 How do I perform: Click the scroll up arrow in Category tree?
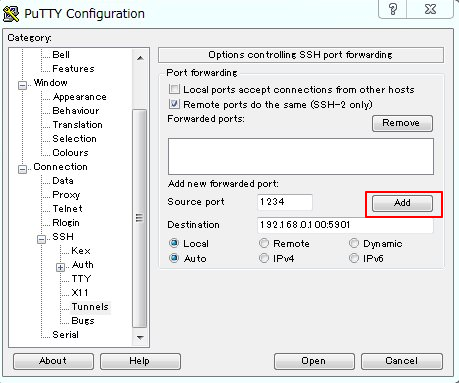pos(140,58)
